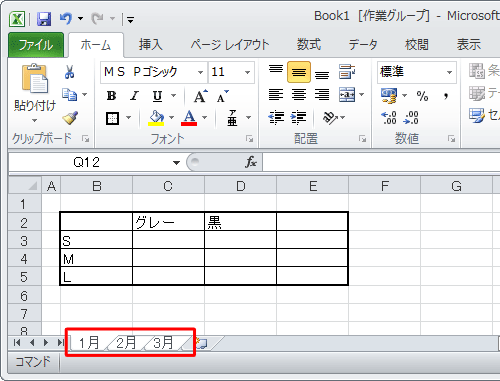Viewport: 500px width, 381px height.
Task: Select the 2月 sheet tab
Action: pyautogui.click(x=126, y=343)
